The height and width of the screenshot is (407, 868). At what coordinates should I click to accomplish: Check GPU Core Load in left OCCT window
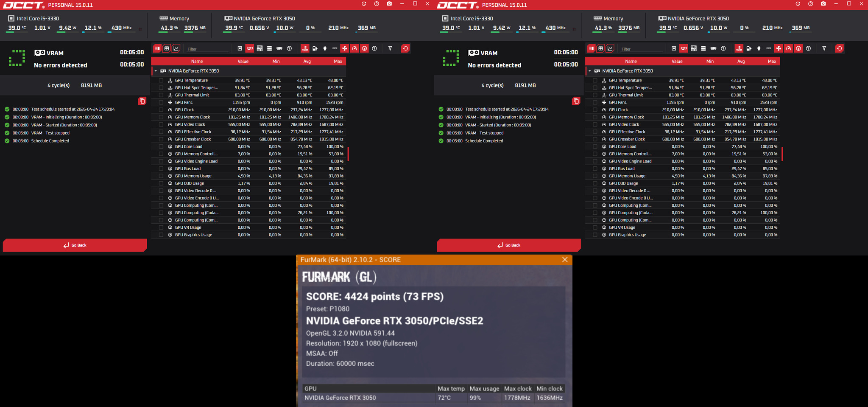click(x=161, y=146)
